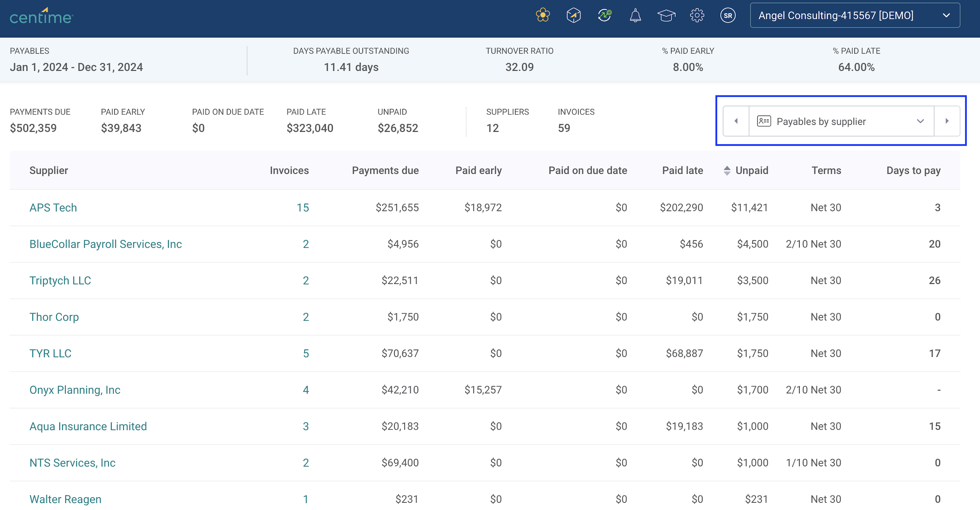Click TYR LLC paid late $68,887
Viewport: 980px width, 510px height.
[684, 353]
